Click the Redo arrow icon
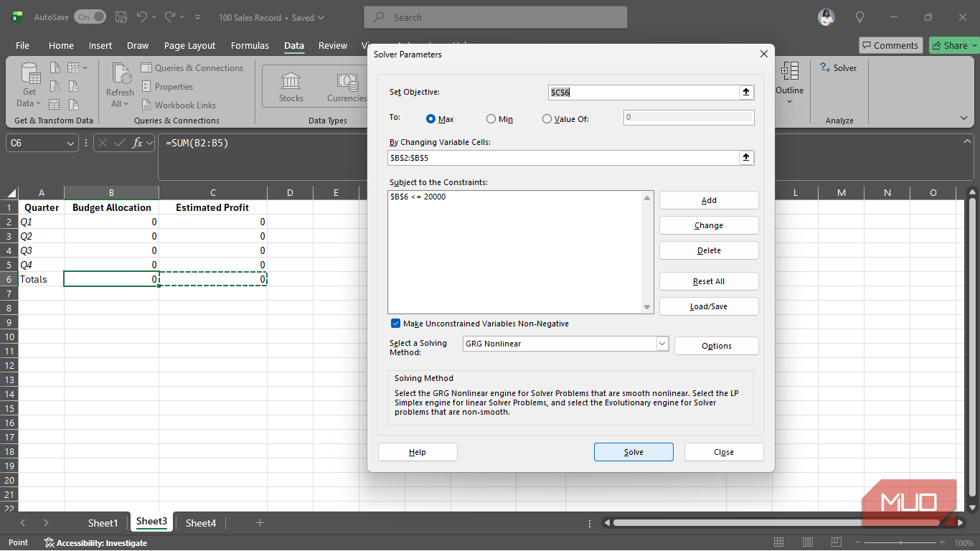This screenshot has width=980, height=551. pyautogui.click(x=170, y=17)
